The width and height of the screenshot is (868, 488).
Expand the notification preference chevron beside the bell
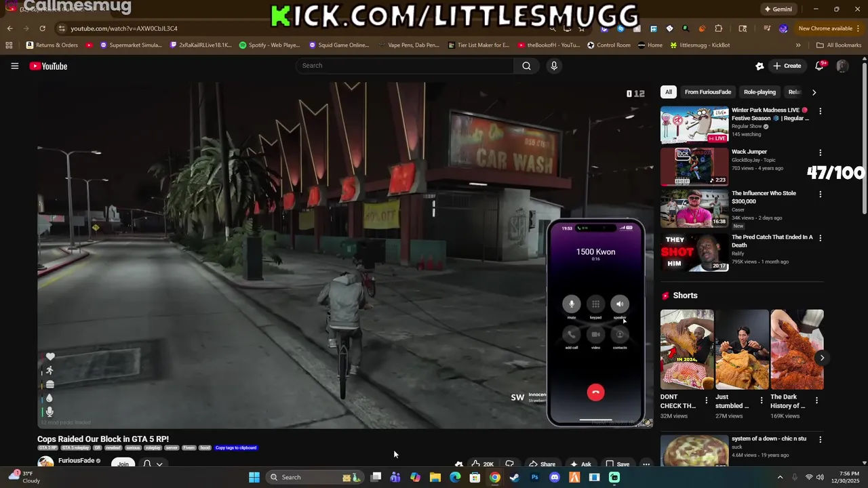click(159, 464)
